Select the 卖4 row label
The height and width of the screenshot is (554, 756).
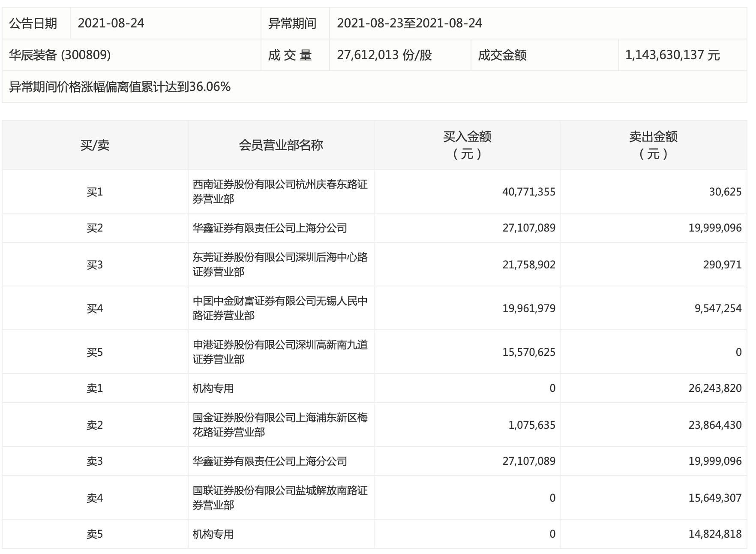pyautogui.click(x=95, y=498)
